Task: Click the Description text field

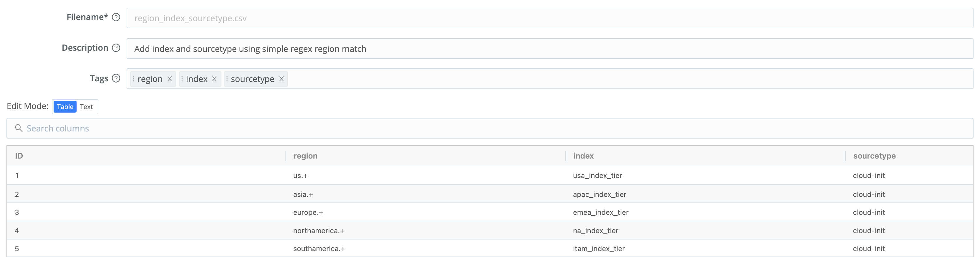Action: [549, 49]
